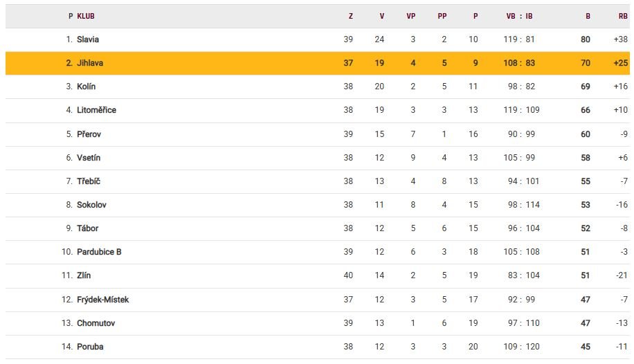
Task: Click on Přerov club name
Action: pos(89,134)
